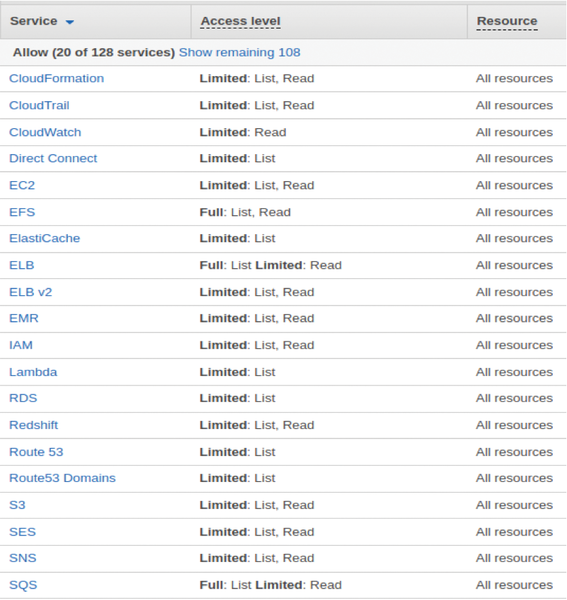The image size is (567, 600).
Task: Open the ElastiCache service link
Action: [44, 238]
